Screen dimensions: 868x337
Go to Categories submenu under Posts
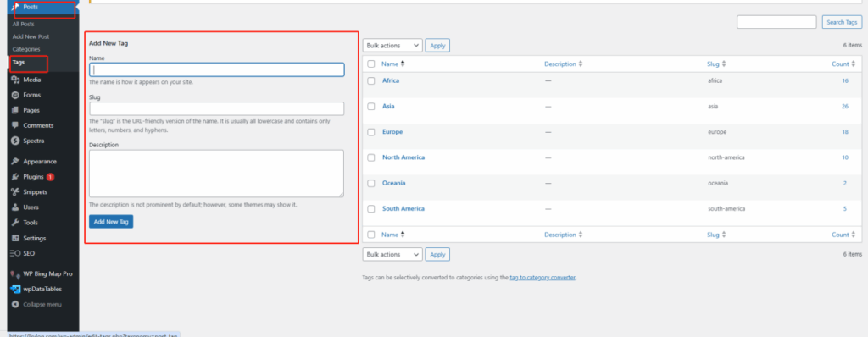26,49
